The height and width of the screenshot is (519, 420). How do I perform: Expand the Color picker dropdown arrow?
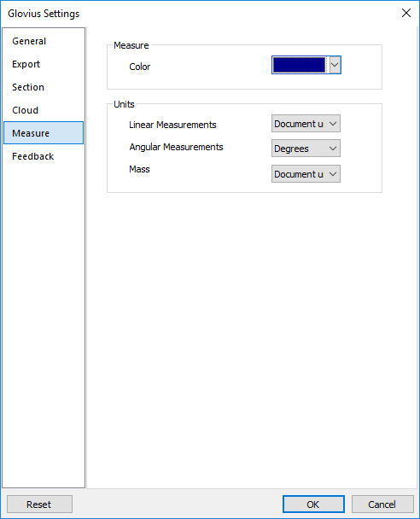335,65
